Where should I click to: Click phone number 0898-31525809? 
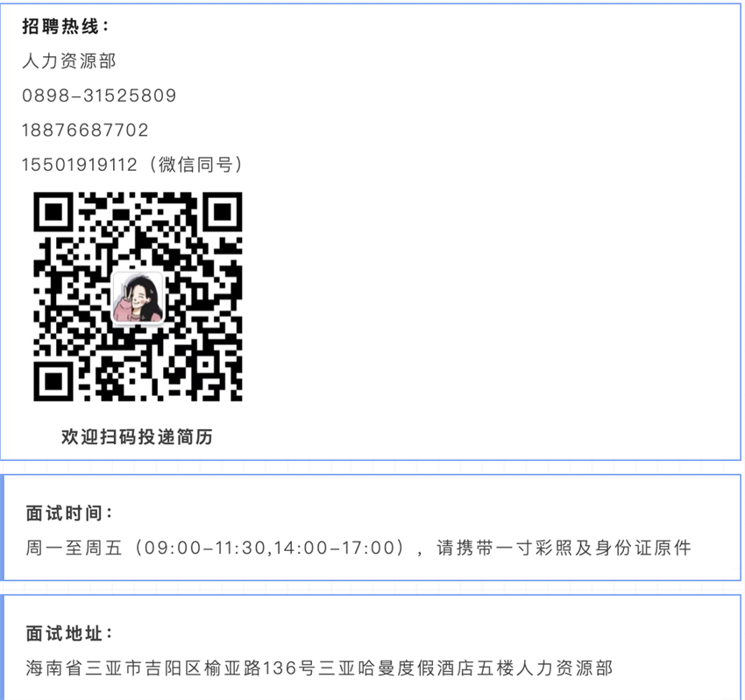click(99, 95)
